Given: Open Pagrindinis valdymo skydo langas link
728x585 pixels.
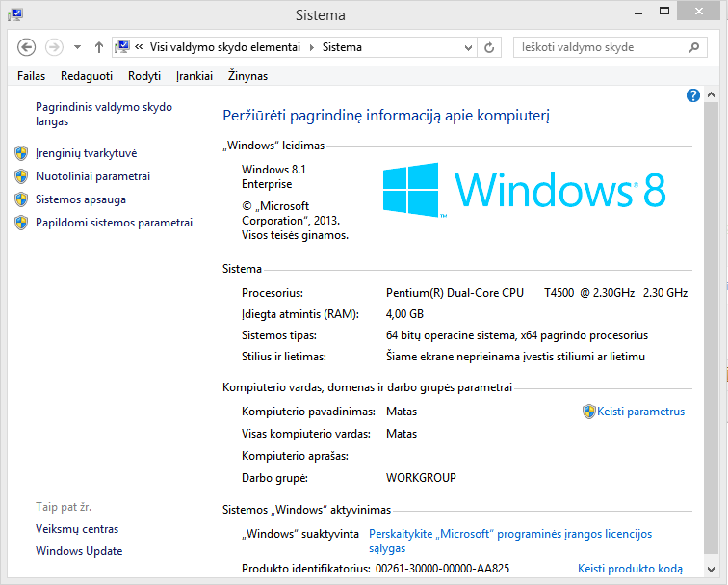Looking at the screenshot, I should click(104, 115).
